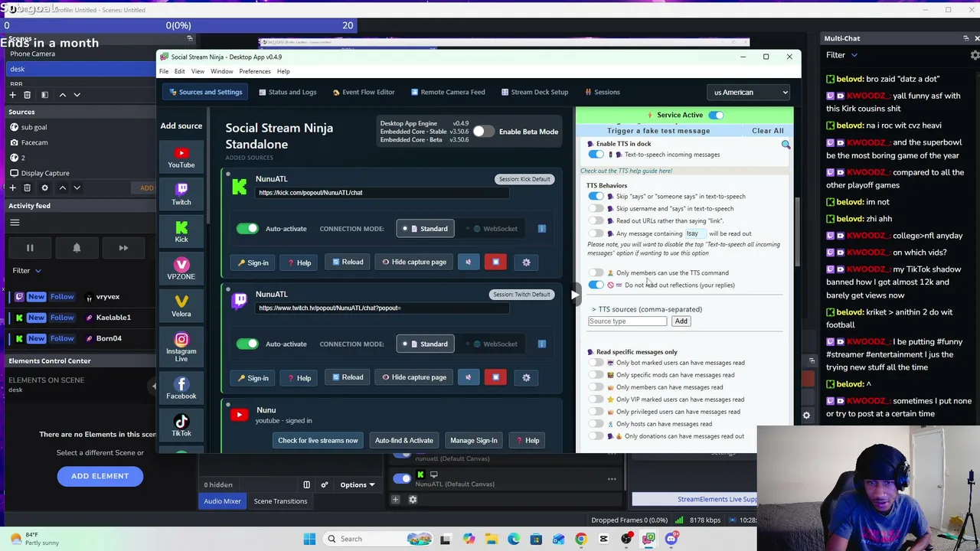Add a VPZONE source
This screenshot has width=980, height=551.
pos(181,269)
